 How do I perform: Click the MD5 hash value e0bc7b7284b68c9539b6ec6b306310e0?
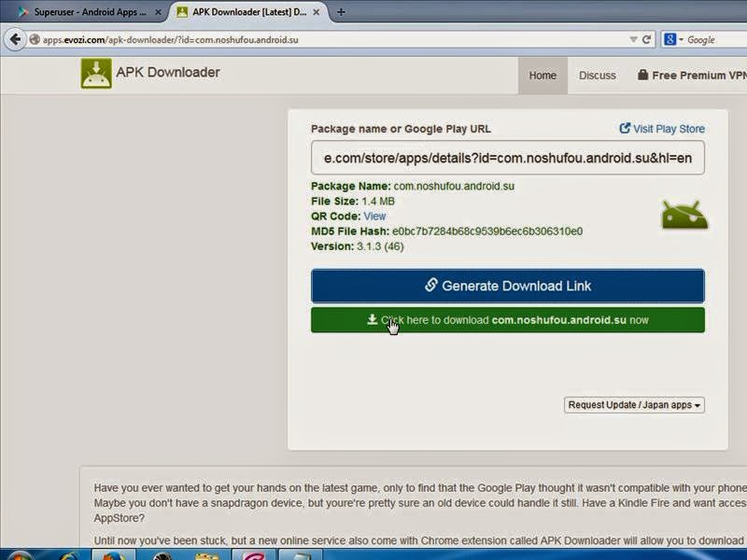click(486, 231)
